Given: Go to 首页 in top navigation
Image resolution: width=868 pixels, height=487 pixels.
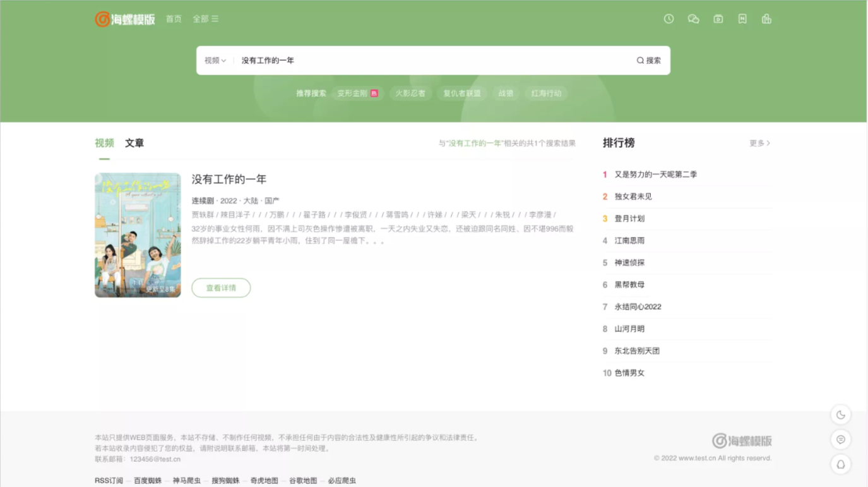Looking at the screenshot, I should point(174,19).
